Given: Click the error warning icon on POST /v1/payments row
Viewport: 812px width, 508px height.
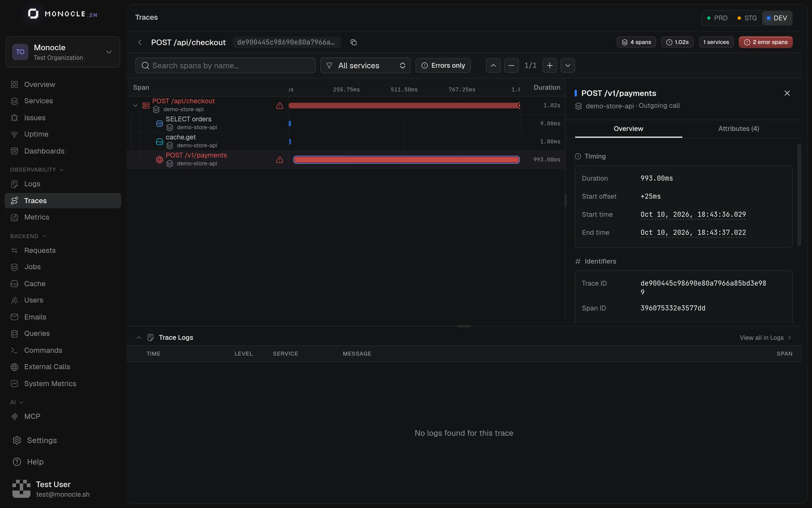Looking at the screenshot, I should pyautogui.click(x=279, y=159).
